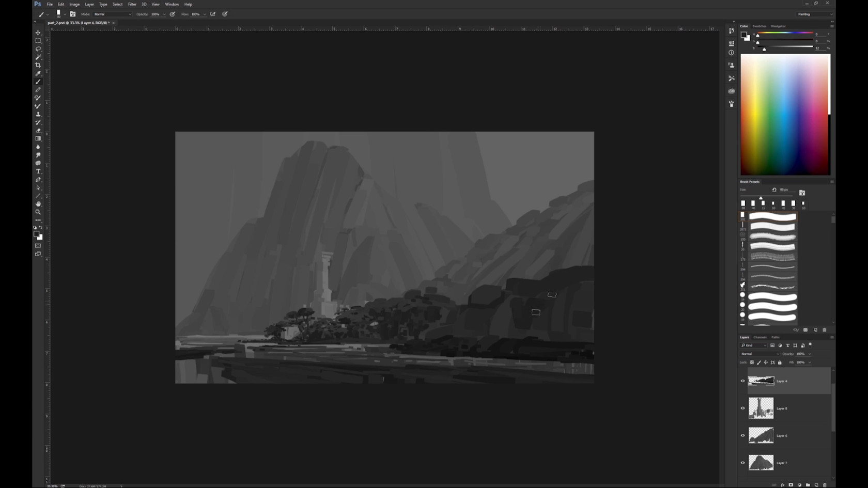Select Layer 6 thumbnail in Layers panel
Viewport: 868px width, 488px height.
(x=761, y=435)
